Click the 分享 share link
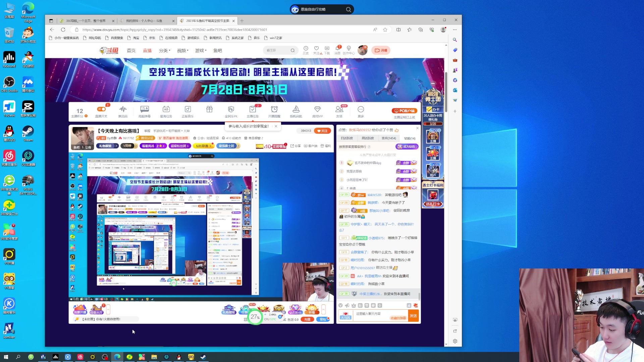This screenshot has height=362, width=644. (296, 146)
